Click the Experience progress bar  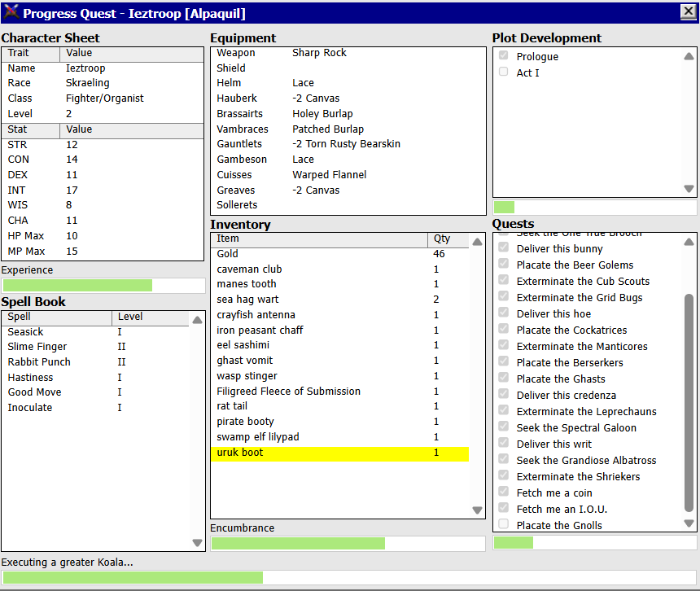click(103, 286)
